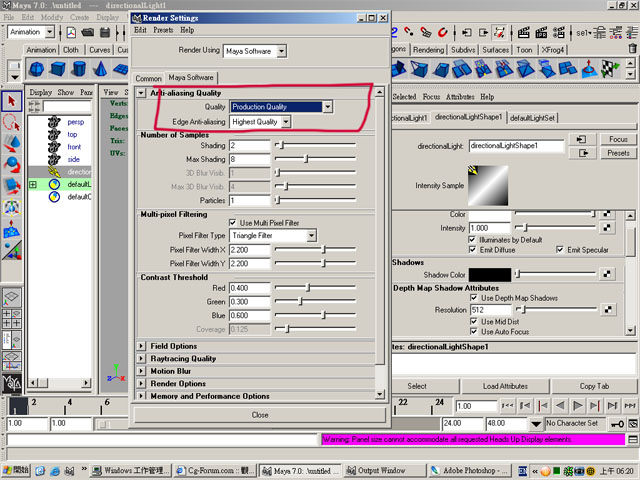Toggle Use Mid Dist checkbox
Screen dimensions: 640x480
pyautogui.click(x=473, y=322)
